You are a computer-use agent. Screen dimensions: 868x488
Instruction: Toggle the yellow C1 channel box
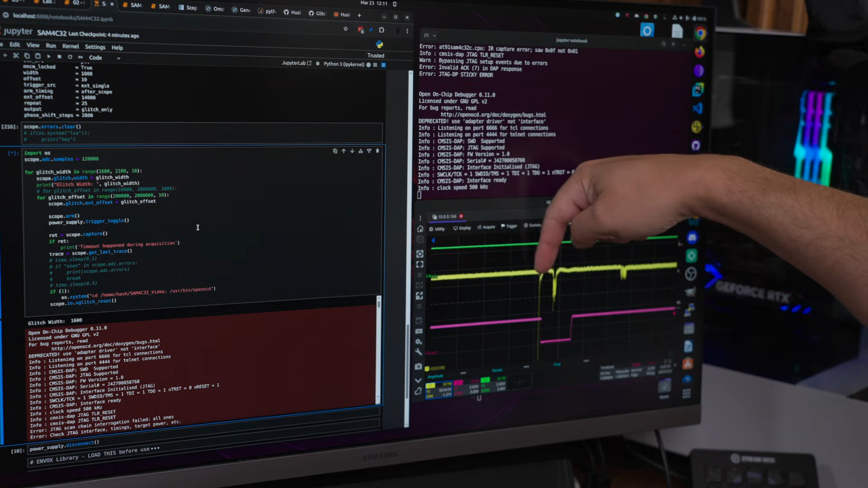tap(430, 385)
